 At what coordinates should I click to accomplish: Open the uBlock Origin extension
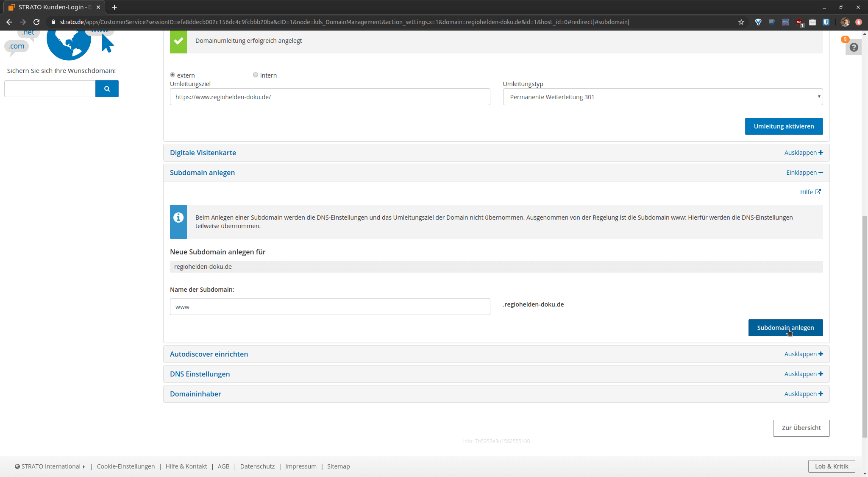click(799, 22)
